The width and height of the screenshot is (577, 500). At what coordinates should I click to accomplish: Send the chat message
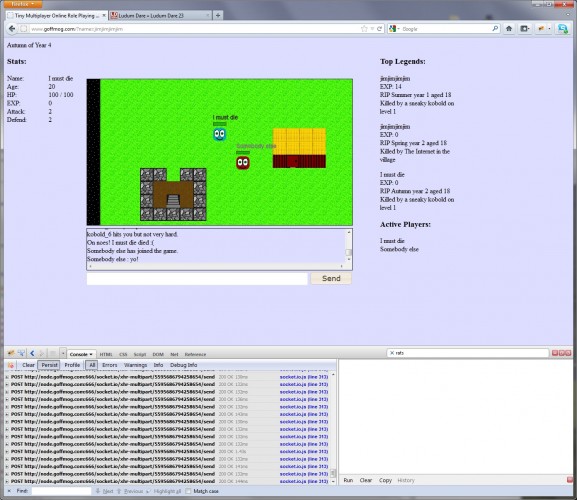(x=331, y=279)
